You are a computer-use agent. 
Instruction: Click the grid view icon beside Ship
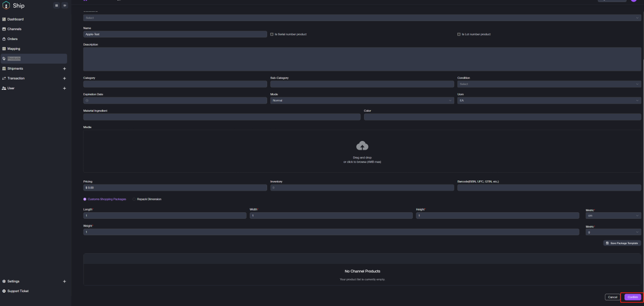(x=56, y=6)
